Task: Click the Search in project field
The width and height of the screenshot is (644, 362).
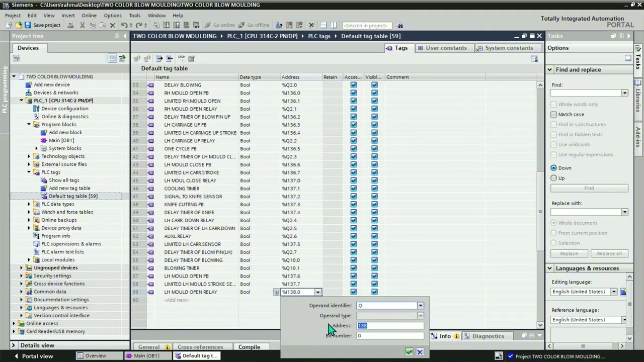Action: point(366,25)
